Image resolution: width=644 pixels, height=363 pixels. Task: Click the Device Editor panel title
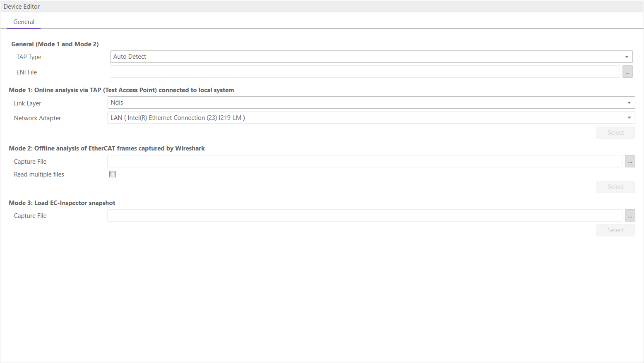pos(22,7)
